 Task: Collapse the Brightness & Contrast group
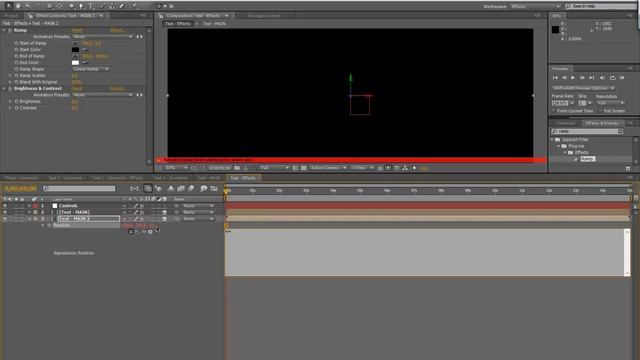click(4, 89)
